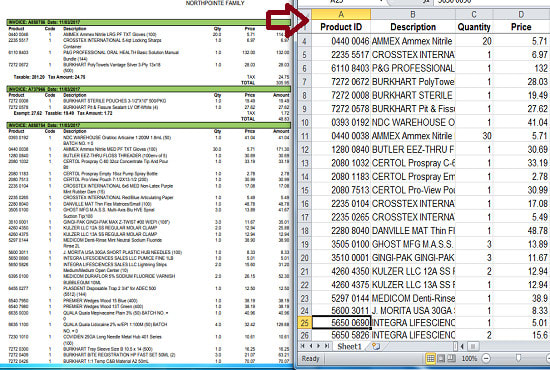Select cell with Product ID 5650 0690
The width and height of the screenshot is (550, 370).
[341, 323]
